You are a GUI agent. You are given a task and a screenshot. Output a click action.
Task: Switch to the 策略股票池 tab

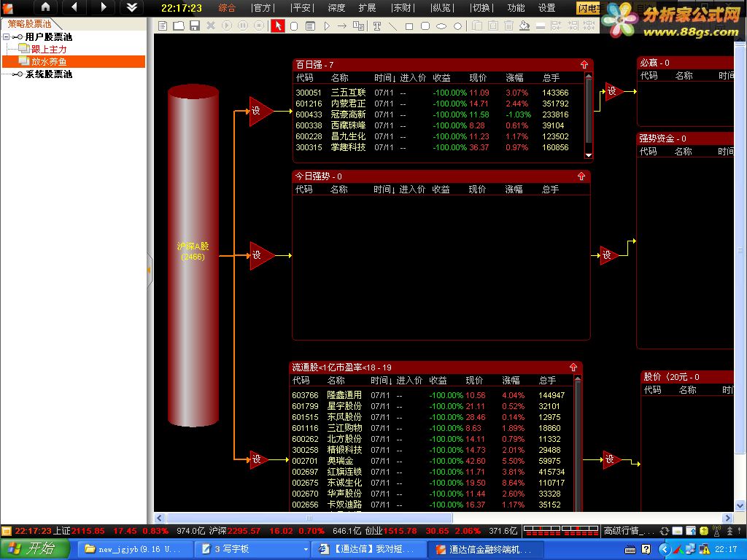pyautogui.click(x=29, y=24)
